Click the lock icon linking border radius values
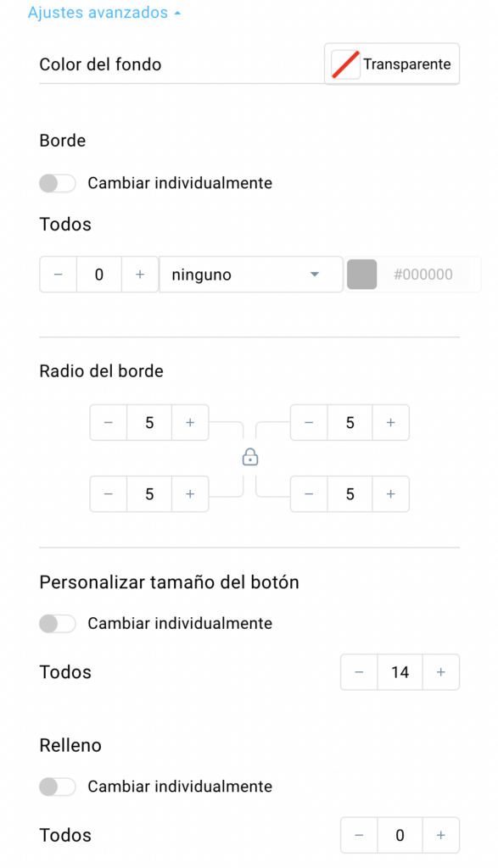The image size is (498, 868). pos(249,457)
